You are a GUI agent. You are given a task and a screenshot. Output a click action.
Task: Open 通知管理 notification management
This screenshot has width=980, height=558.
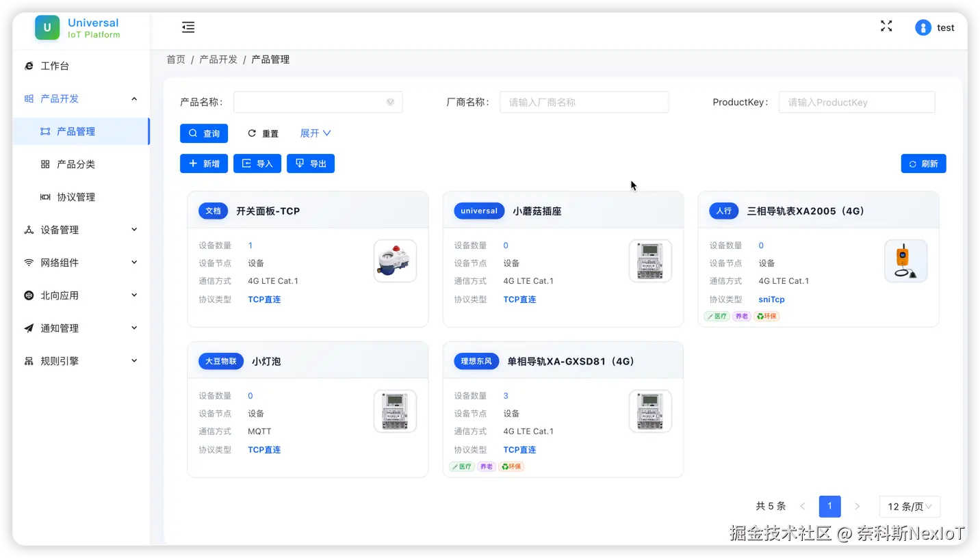click(55, 328)
